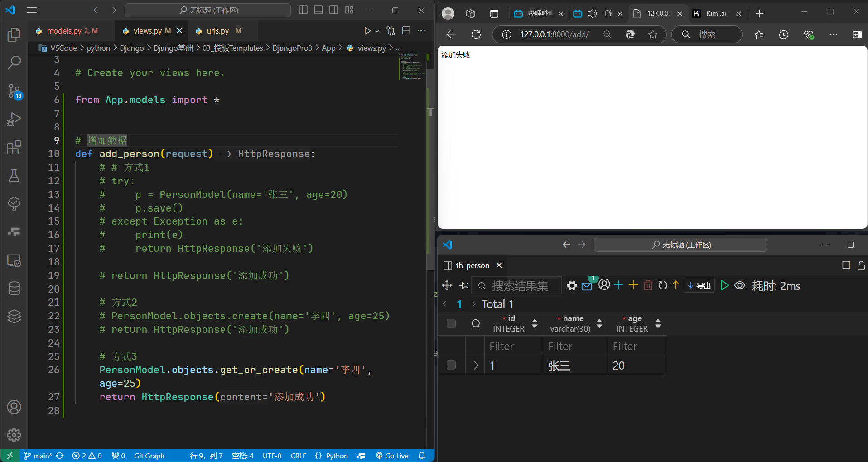Open the table settings gear icon

(572, 285)
